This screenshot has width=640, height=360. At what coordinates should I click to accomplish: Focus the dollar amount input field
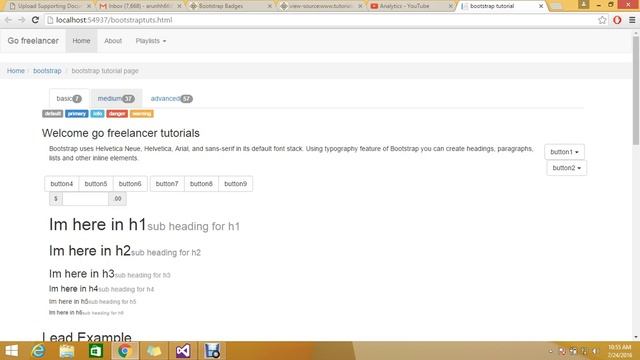[x=85, y=199]
